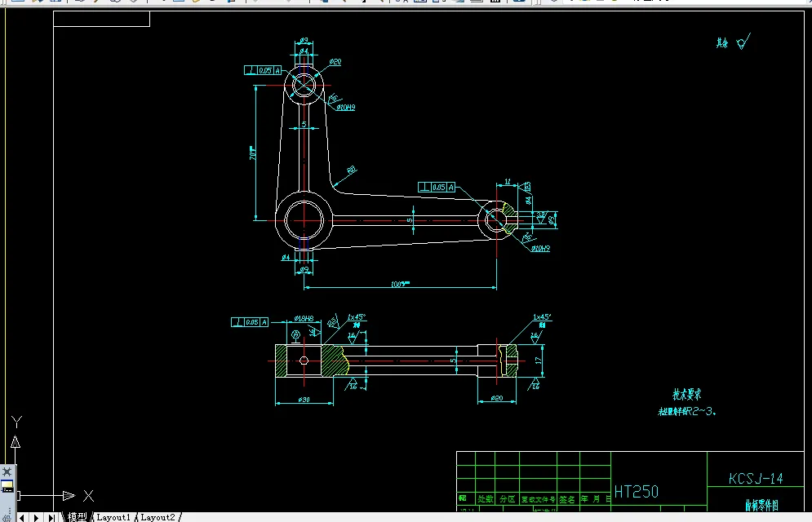Viewport: 812px width, 522px height.
Task: Select the Ø30 dimension in section view
Action: (x=304, y=400)
